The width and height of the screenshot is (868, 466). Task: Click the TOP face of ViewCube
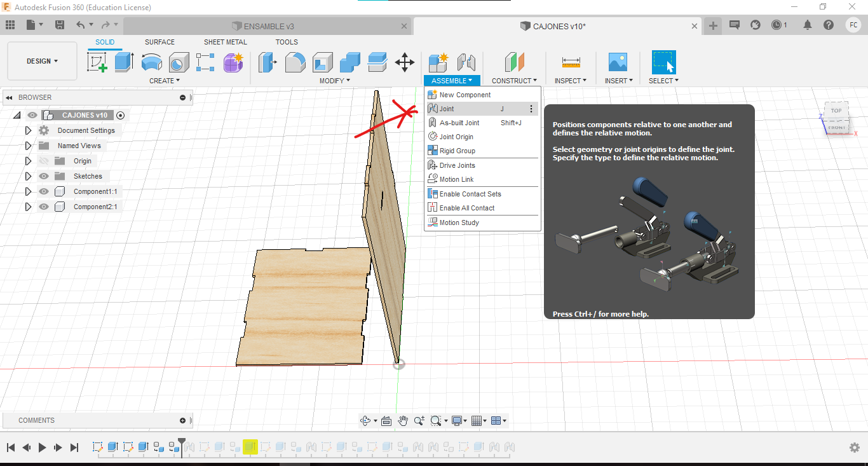[836, 111]
